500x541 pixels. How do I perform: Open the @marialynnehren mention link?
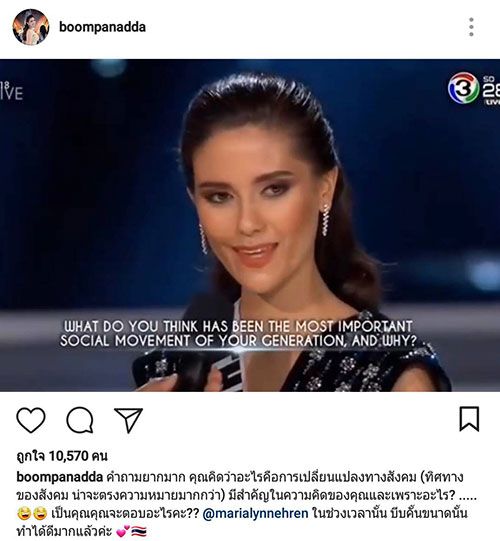pos(255,513)
